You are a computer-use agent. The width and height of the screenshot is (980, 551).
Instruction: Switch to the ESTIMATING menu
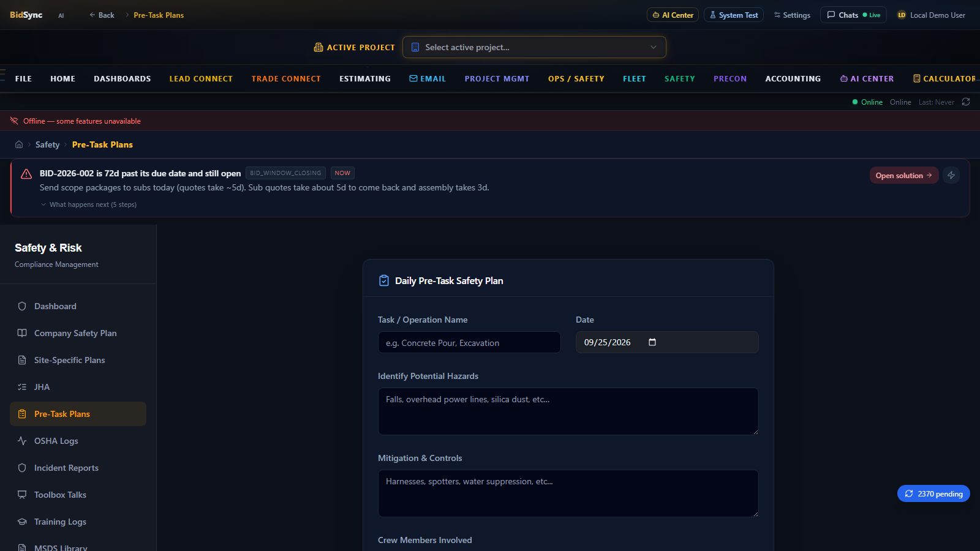[x=365, y=78]
